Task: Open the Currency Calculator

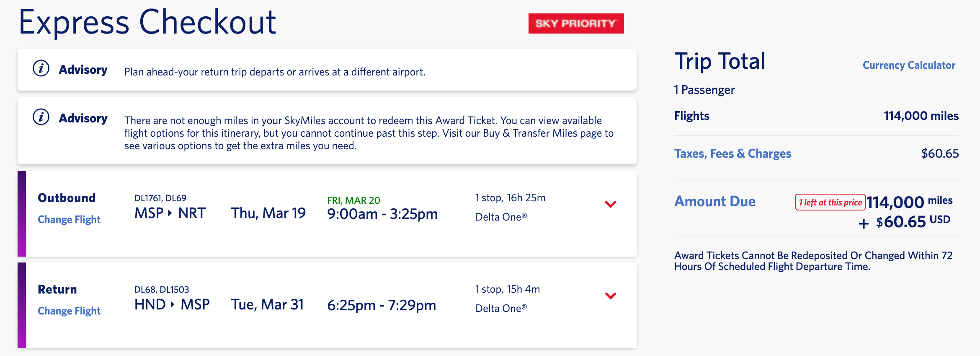Action: [x=908, y=65]
